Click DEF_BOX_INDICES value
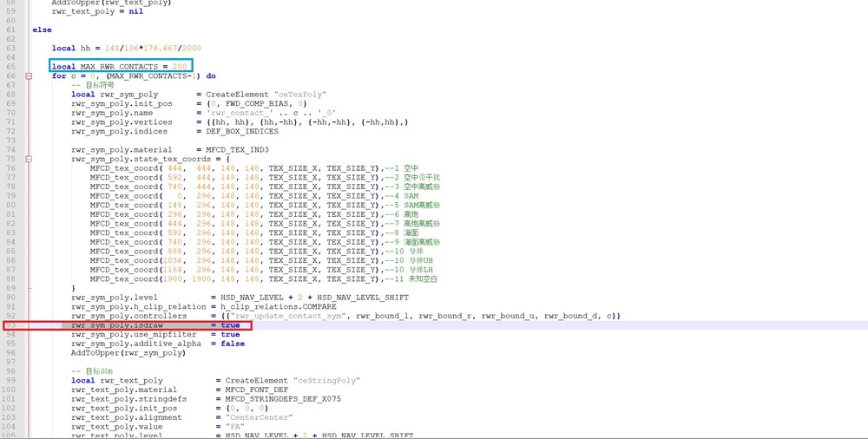The height and width of the screenshot is (439, 868). coord(242,131)
